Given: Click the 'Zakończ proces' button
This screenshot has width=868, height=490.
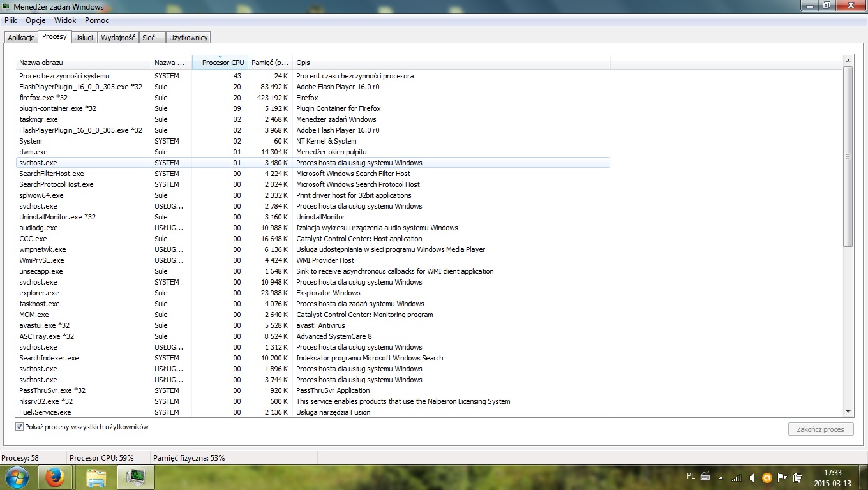Looking at the screenshot, I should point(821,429).
